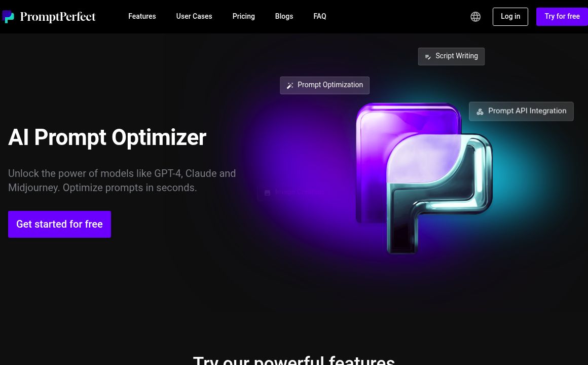Select the Prompt Optimization label text

tap(330, 85)
